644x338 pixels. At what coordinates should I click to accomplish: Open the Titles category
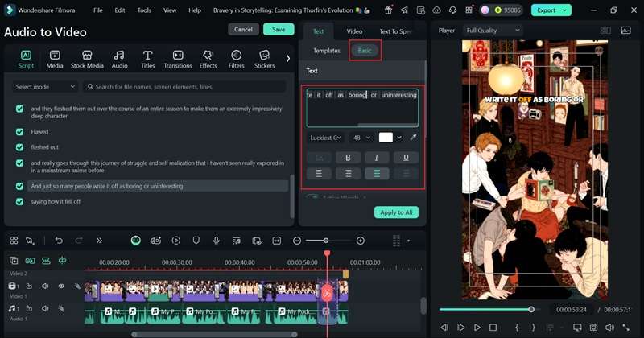[x=147, y=59]
